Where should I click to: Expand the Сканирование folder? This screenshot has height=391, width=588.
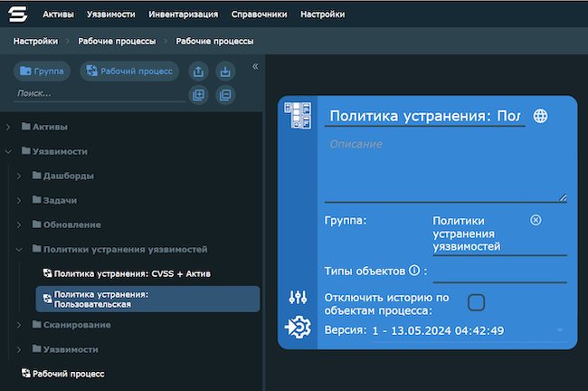coord(19,325)
